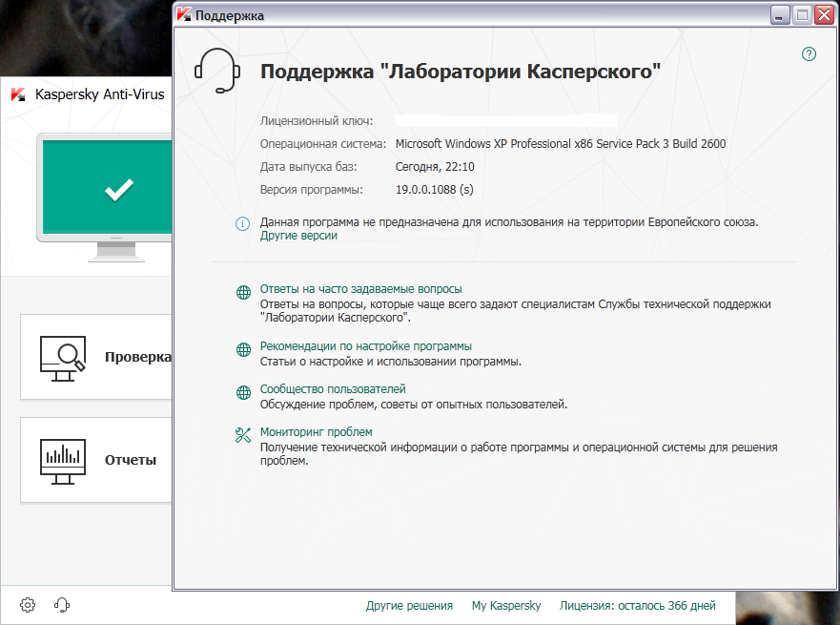
Task: Click heading 'Поддержка "Лаборатории Касперского"'
Action: click(x=461, y=72)
